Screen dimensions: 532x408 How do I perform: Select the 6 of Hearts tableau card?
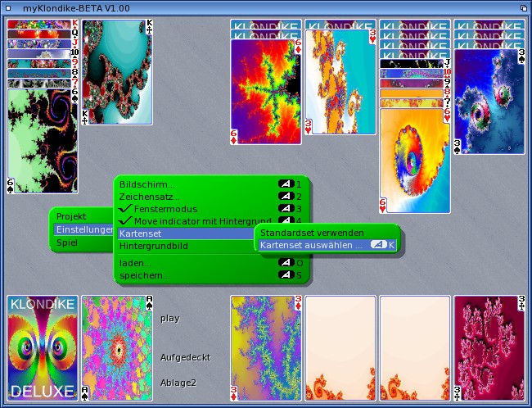point(415,161)
